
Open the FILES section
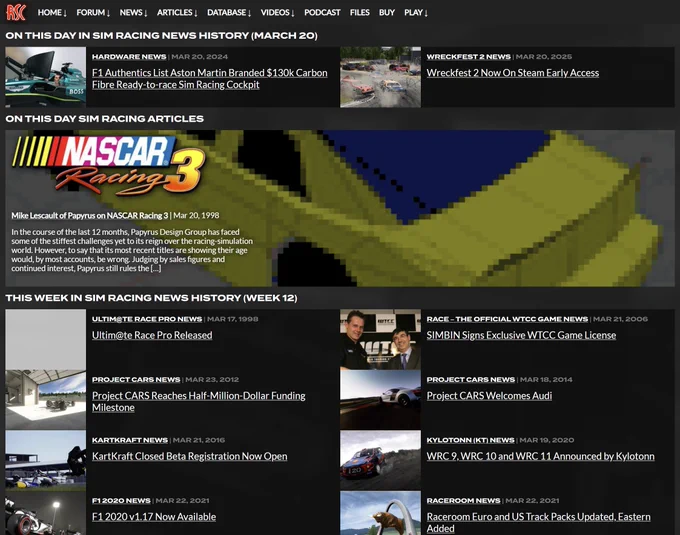tap(360, 13)
